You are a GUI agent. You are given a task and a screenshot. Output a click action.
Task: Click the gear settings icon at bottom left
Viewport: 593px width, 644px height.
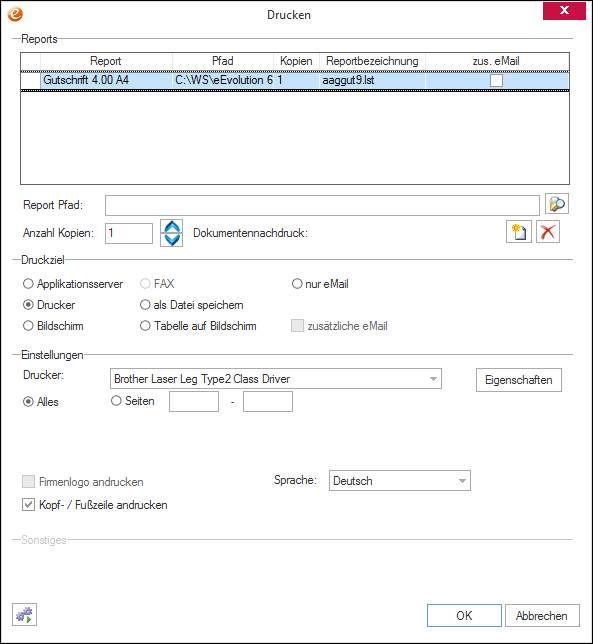(x=25, y=614)
